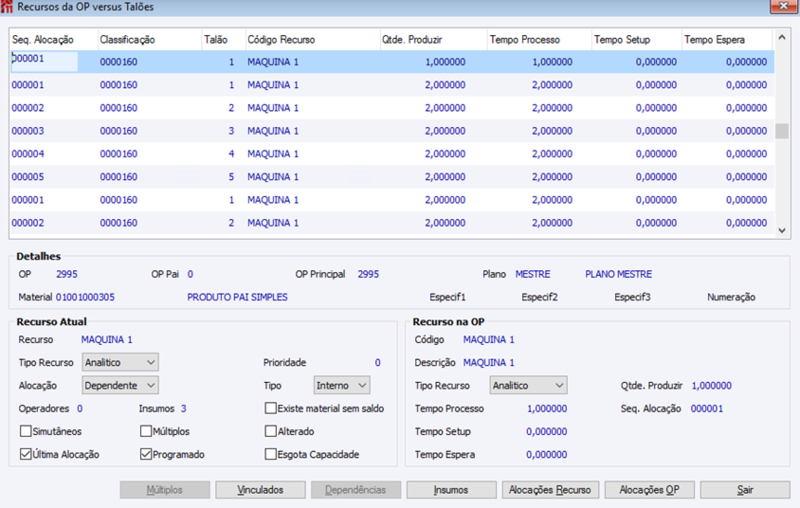Enable the Simultâneos checkbox
Image resolution: width=800 pixels, height=508 pixels.
[26, 431]
